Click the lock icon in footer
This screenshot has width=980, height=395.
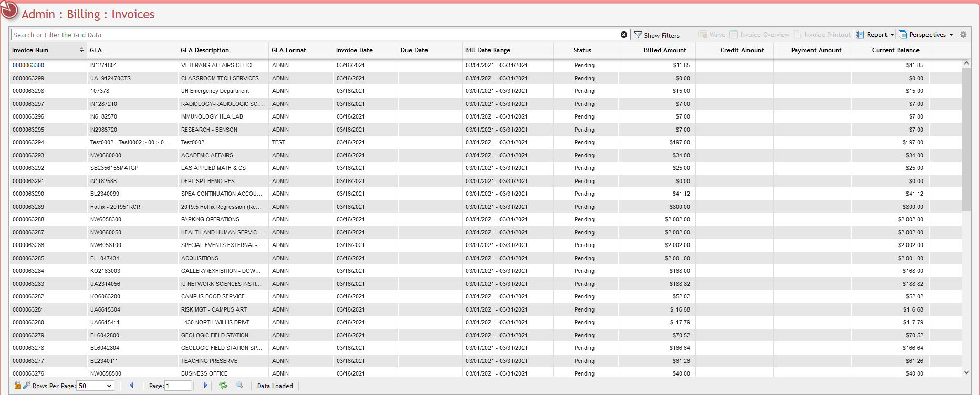(17, 386)
